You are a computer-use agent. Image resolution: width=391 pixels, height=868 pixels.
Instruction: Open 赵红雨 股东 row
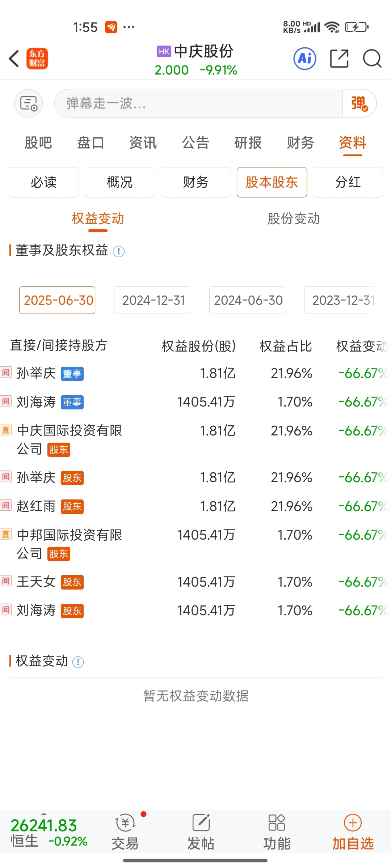point(195,506)
